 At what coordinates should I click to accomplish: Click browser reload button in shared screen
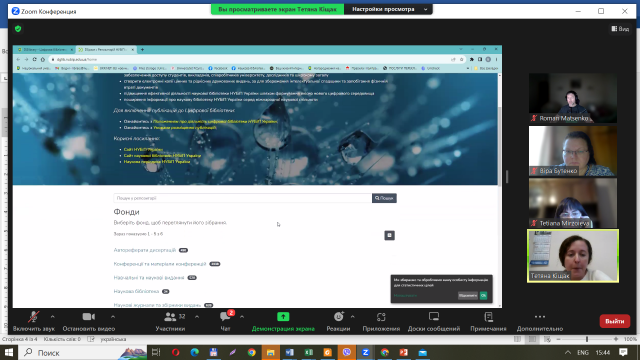coord(34,60)
